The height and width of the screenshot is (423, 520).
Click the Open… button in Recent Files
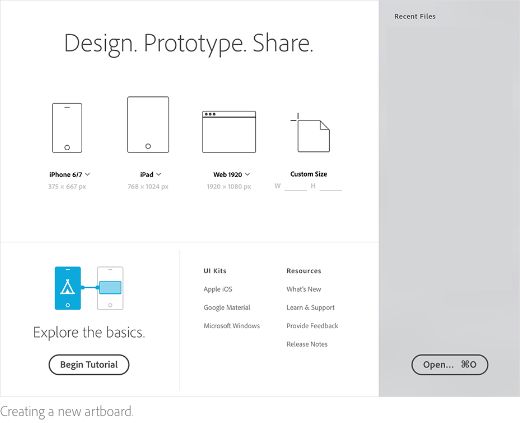[x=450, y=365]
